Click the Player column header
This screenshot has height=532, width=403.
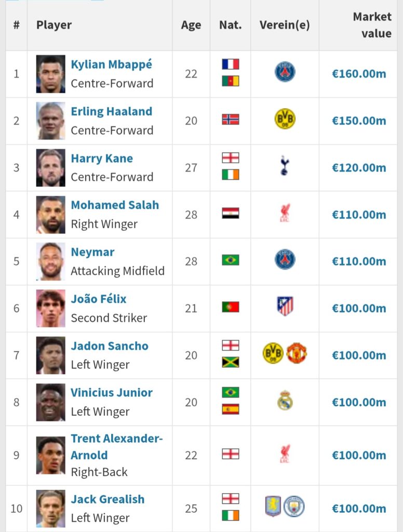pyautogui.click(x=54, y=25)
